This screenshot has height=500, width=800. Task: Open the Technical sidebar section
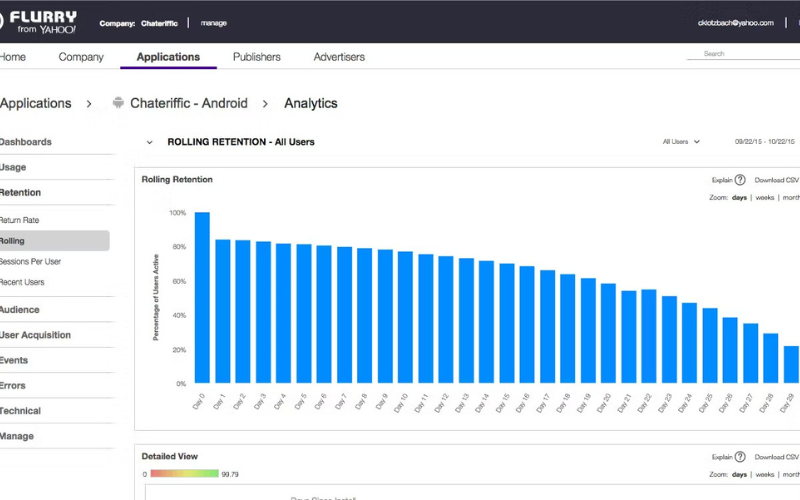point(20,411)
